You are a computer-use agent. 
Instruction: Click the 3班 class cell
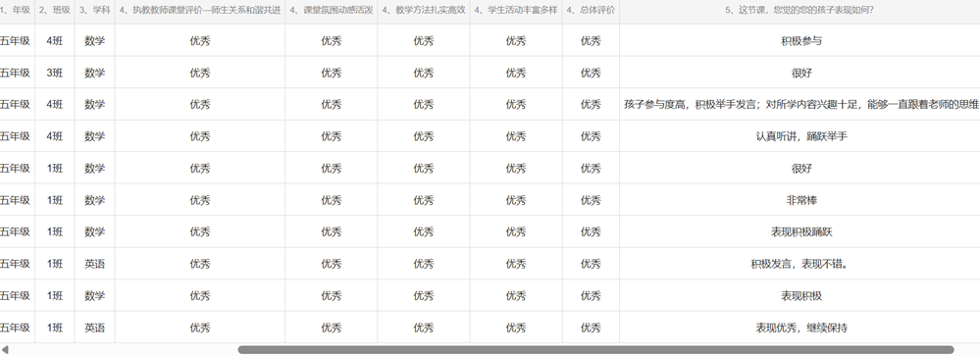(54, 74)
